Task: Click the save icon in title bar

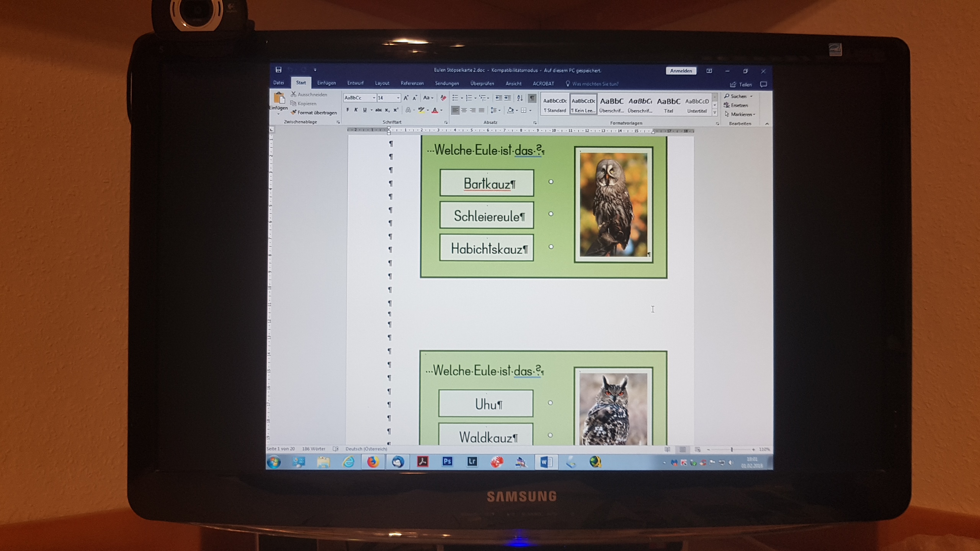Action: [x=278, y=70]
